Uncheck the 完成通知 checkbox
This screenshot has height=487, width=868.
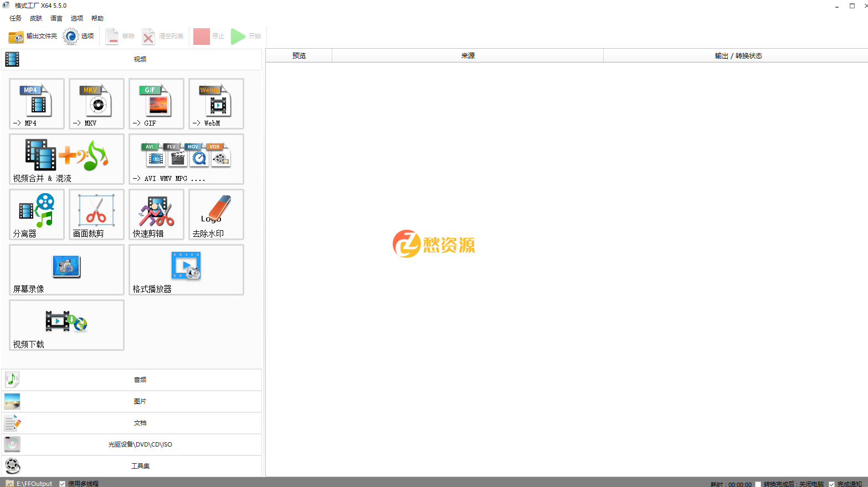click(x=832, y=484)
